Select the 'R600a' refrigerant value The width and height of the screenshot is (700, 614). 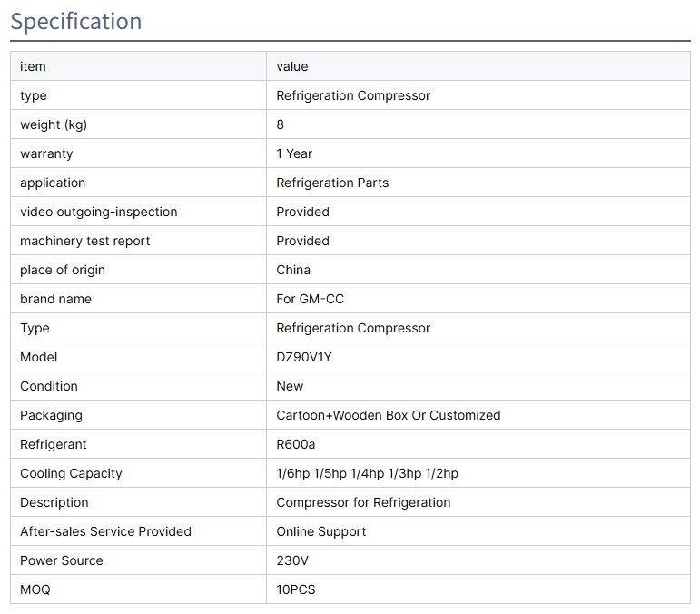(x=296, y=444)
